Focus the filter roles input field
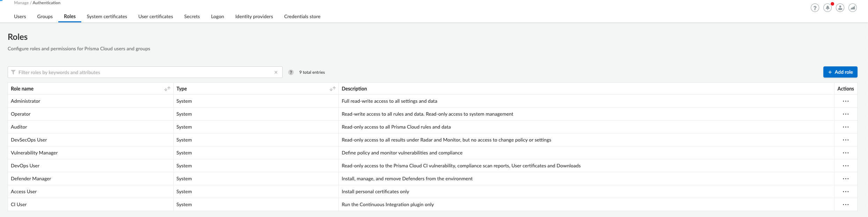Screen dimensions: 868x217 coord(145,72)
